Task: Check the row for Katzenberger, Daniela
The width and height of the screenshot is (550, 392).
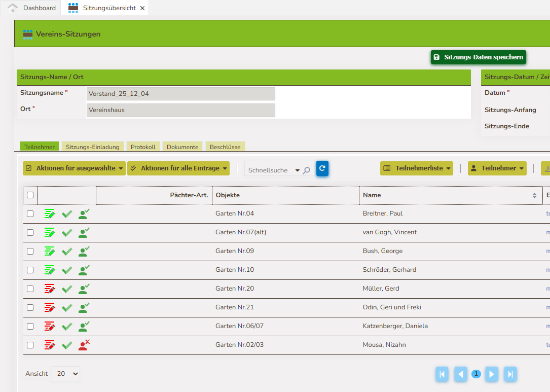Action: click(30, 326)
